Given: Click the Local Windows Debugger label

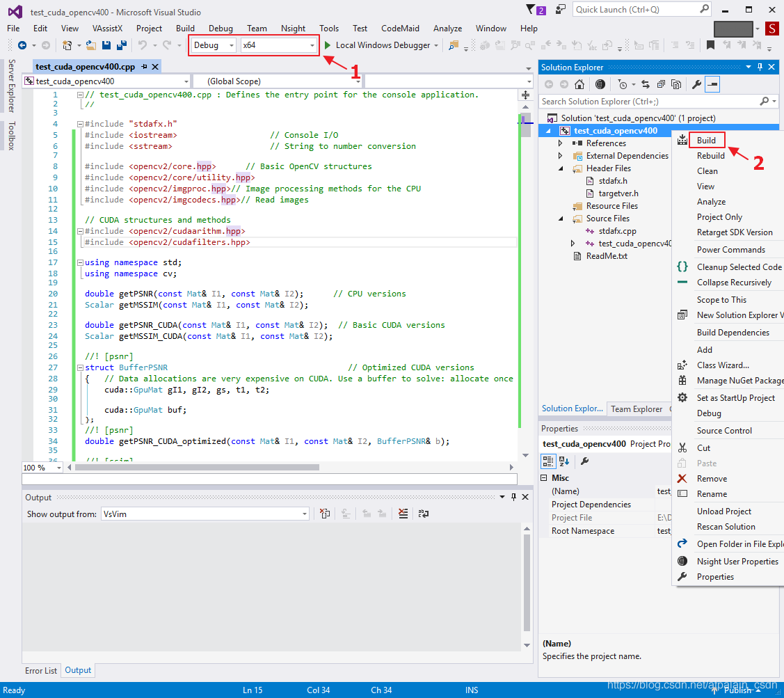Looking at the screenshot, I should [383, 45].
